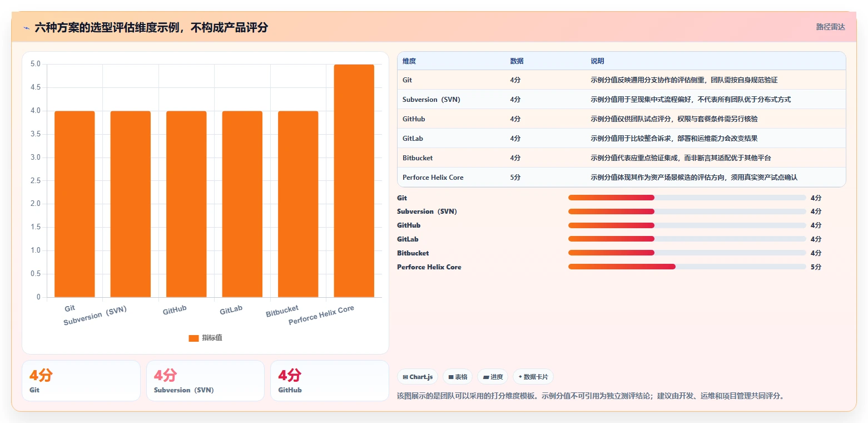
Task: Click GitLab description about 比较整合诉求
Action: pyautogui.click(x=674, y=138)
